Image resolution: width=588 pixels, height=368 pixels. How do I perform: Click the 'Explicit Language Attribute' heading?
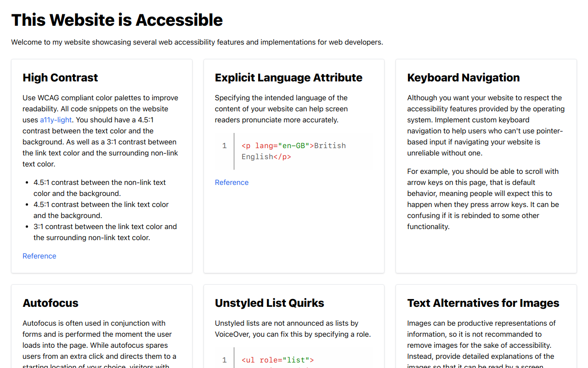pyautogui.click(x=288, y=78)
